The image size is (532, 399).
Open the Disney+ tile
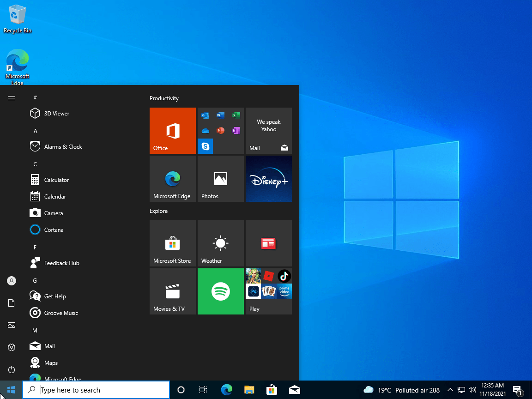[268, 179]
